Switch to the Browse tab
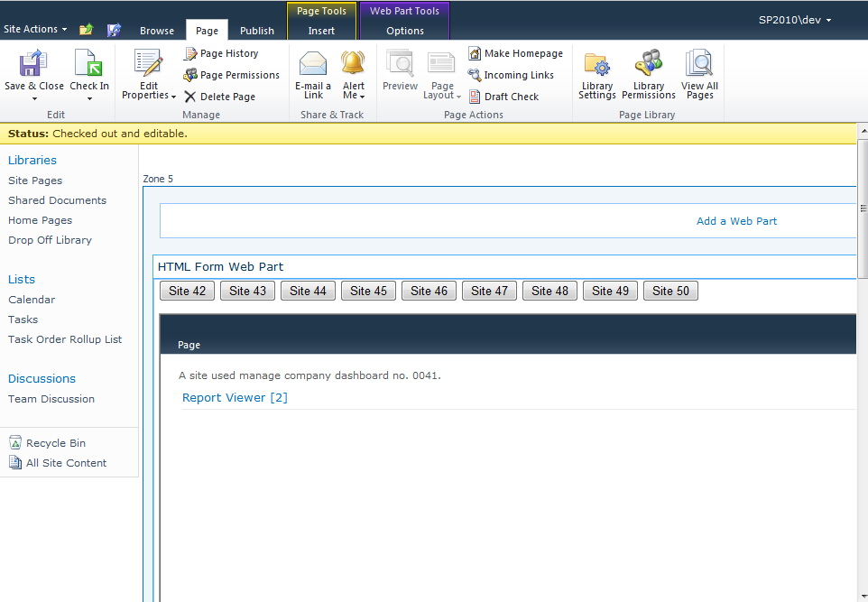Image resolution: width=868 pixels, height=602 pixels. [x=157, y=31]
